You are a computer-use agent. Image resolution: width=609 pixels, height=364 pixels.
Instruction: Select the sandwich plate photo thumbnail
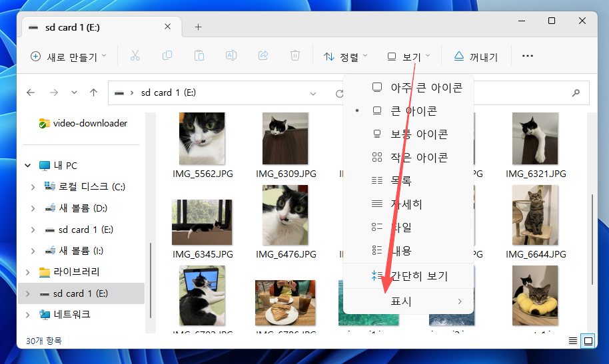click(285, 303)
